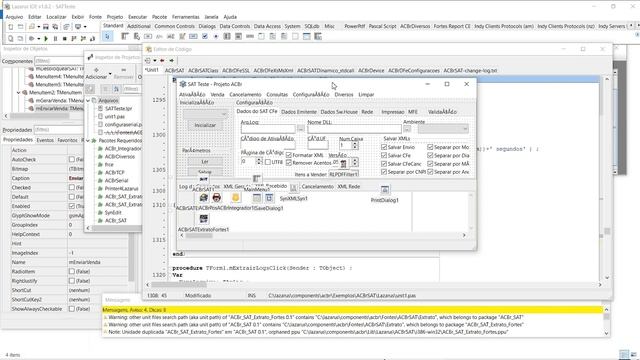Select the ACBrIntegrador1 yellow component icon

(x=236, y=198)
